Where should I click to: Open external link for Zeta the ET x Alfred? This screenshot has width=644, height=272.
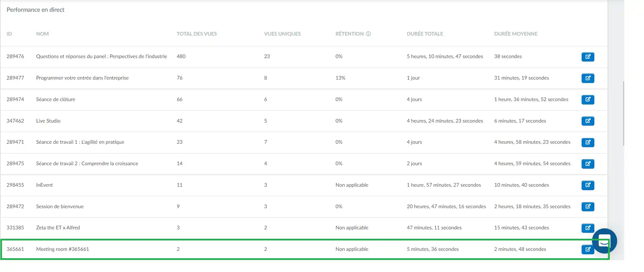point(588,228)
